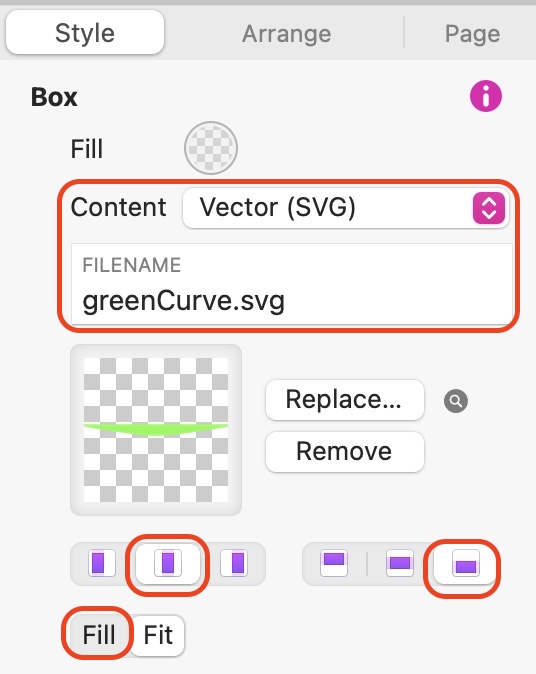Open the Content type dropdown
Screen dimensions: 536x674
coord(346,208)
